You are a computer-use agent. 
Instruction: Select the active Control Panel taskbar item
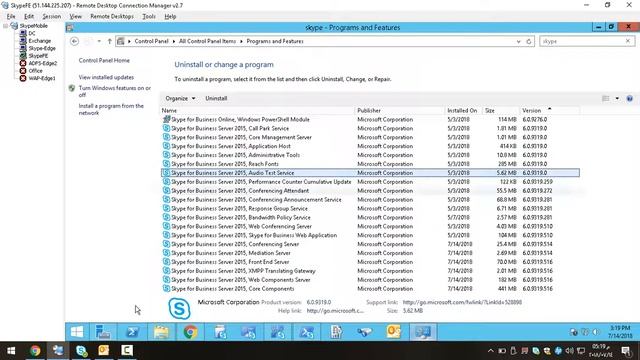tap(423, 332)
